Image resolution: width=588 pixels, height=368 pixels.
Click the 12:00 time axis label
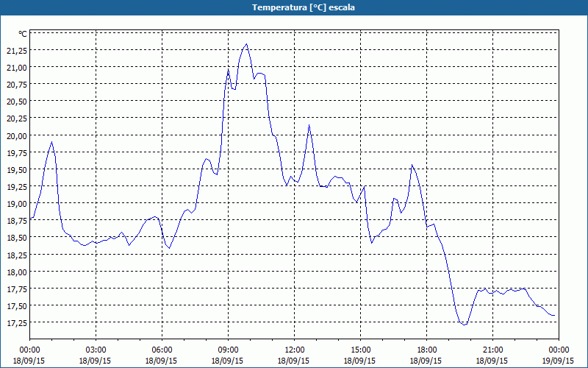pyautogui.click(x=295, y=350)
